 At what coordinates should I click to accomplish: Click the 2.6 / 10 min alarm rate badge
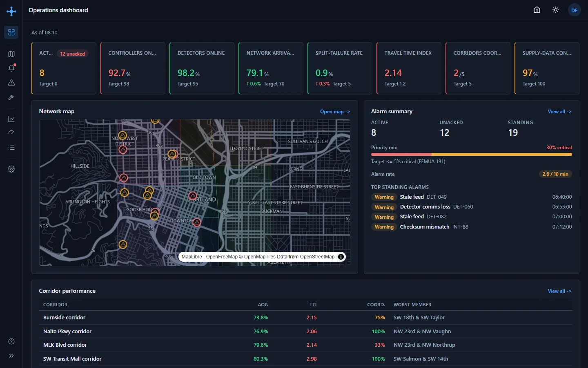coord(555,174)
